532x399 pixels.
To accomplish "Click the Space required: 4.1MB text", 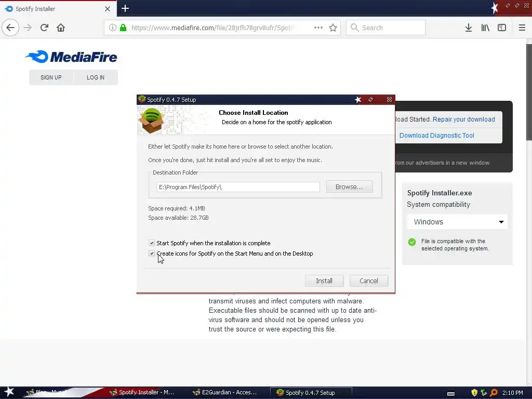I will point(177,208).
